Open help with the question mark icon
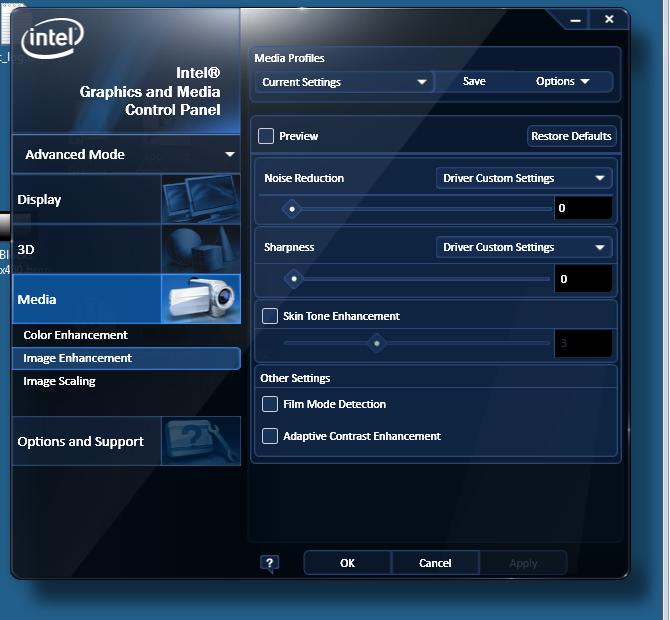This screenshot has height=620, width=670. 270,564
